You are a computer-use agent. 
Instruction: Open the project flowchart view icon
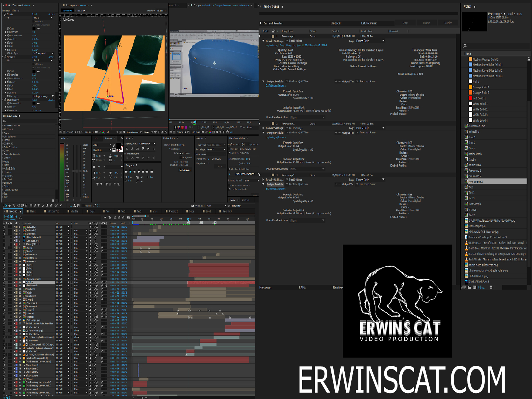point(529,58)
